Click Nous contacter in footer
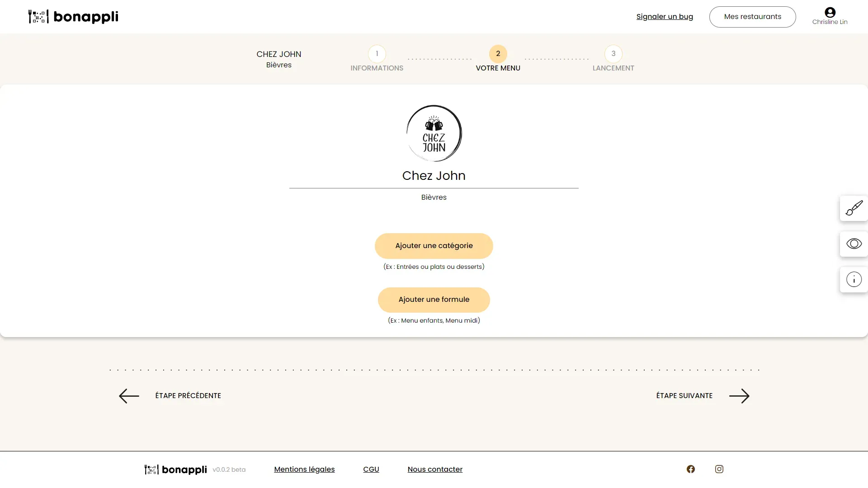The image size is (868, 488). tap(435, 469)
